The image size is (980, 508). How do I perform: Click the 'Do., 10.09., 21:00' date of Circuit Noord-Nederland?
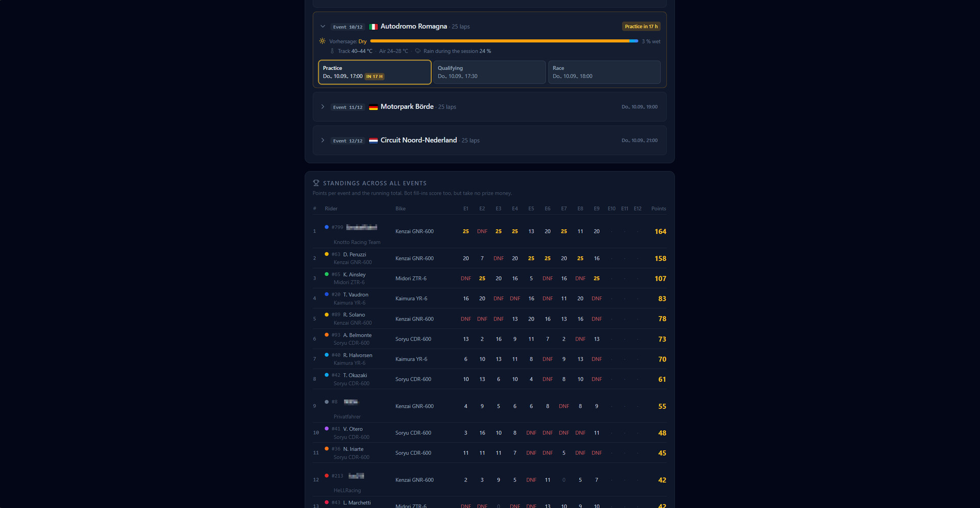[x=640, y=140]
